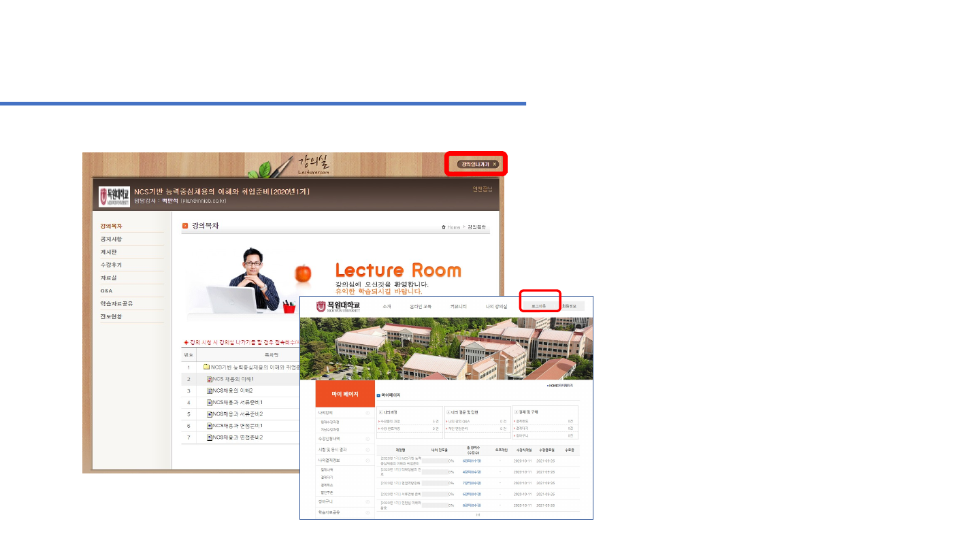The height and width of the screenshot is (551, 980).
Task: Open the lecture 'NCS 채용의 이해1'
Action: point(233,379)
